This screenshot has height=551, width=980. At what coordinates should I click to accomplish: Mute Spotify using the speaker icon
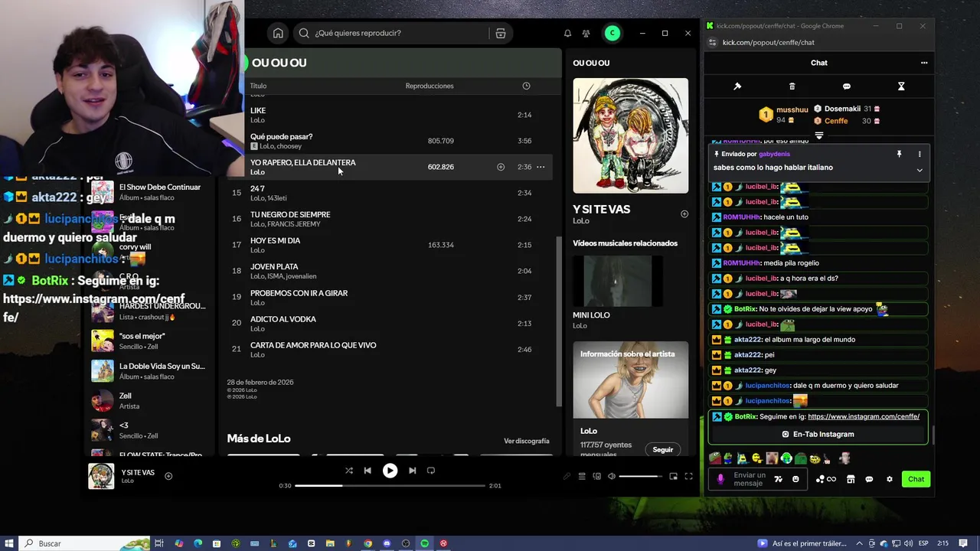(x=612, y=476)
